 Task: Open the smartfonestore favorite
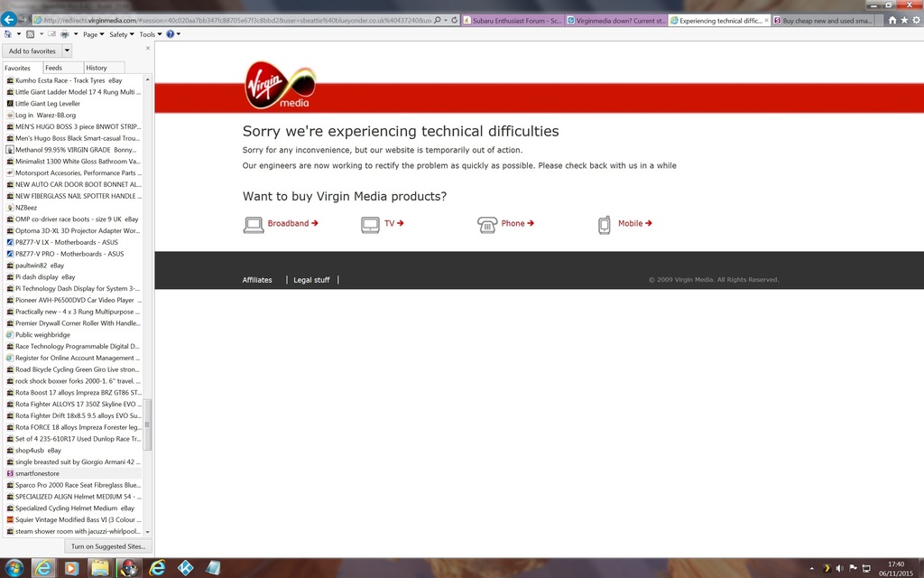[74, 473]
